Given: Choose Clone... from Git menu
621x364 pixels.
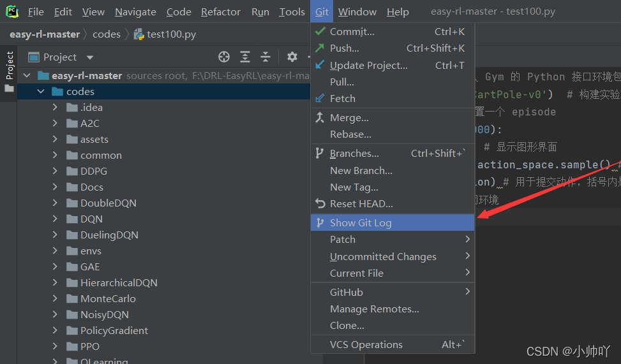Looking at the screenshot, I should click(393, 325).
